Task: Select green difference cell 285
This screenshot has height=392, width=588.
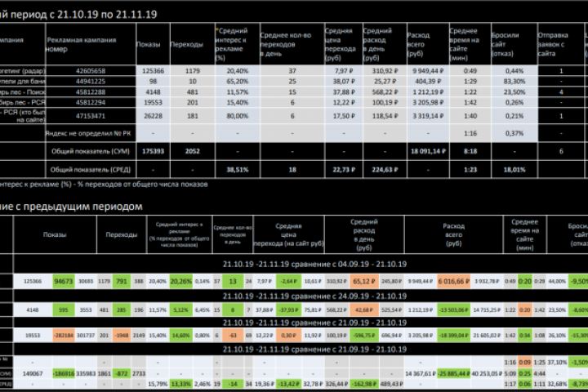Action: (122, 310)
